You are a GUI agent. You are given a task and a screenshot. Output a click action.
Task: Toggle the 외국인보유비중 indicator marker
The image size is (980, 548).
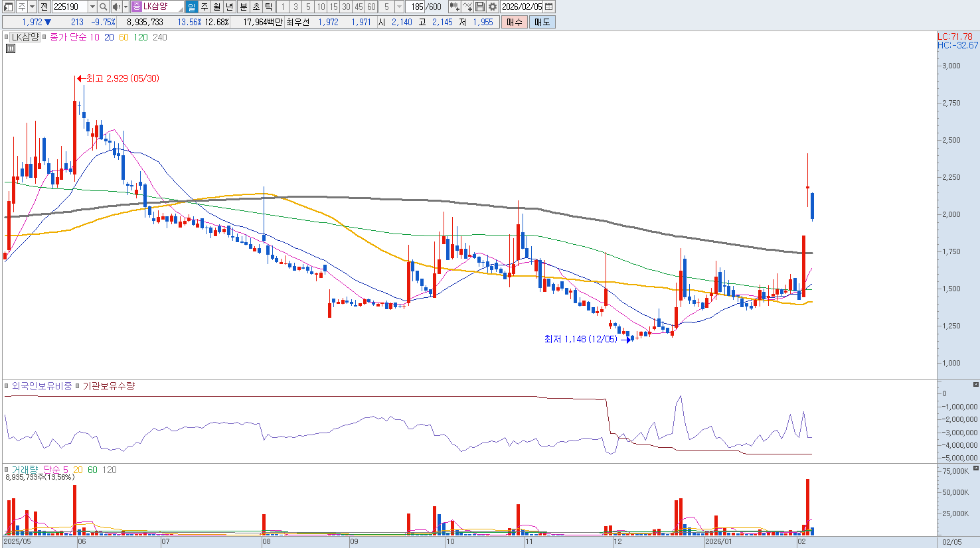tap(7, 386)
